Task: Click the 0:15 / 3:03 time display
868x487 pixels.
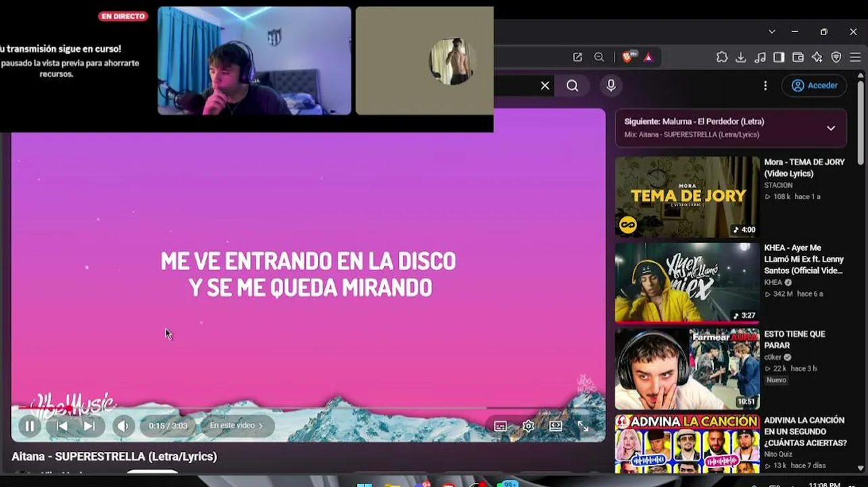Action: (168, 426)
